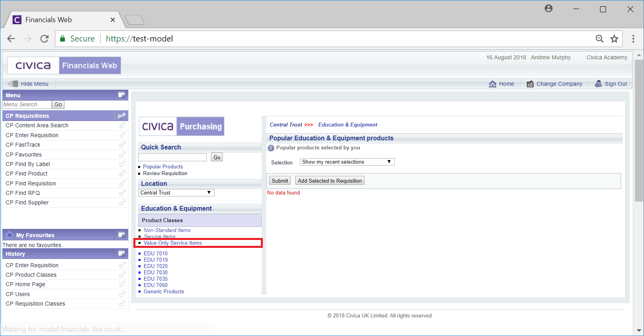The width and height of the screenshot is (644, 336).
Task: Open History CP Enter Requisition entry
Action: tap(32, 265)
